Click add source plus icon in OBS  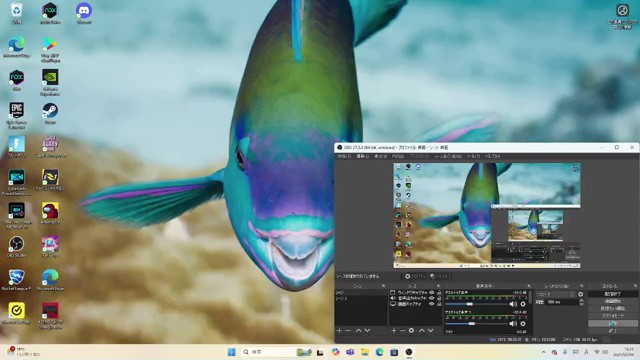click(x=394, y=330)
